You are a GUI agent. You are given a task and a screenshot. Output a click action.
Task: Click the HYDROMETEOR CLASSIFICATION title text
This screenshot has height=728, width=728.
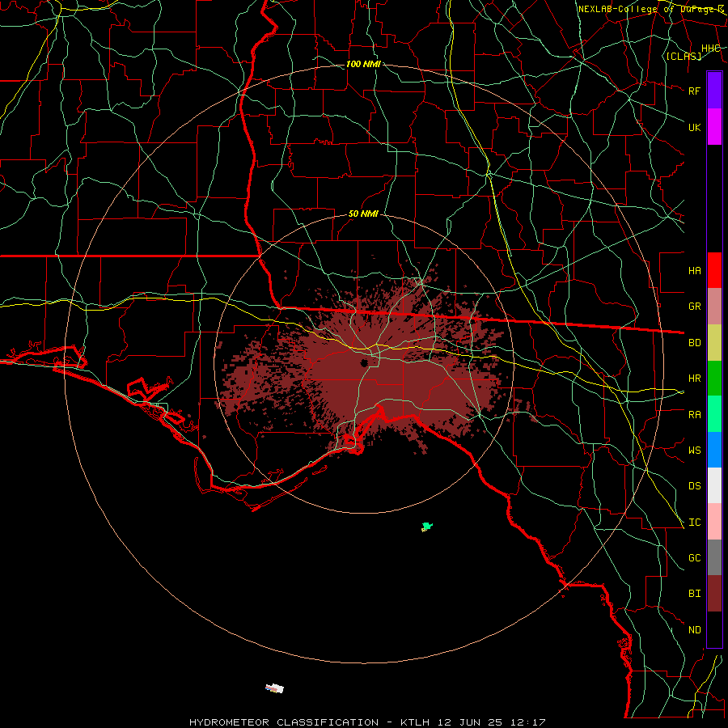pyautogui.click(x=284, y=722)
